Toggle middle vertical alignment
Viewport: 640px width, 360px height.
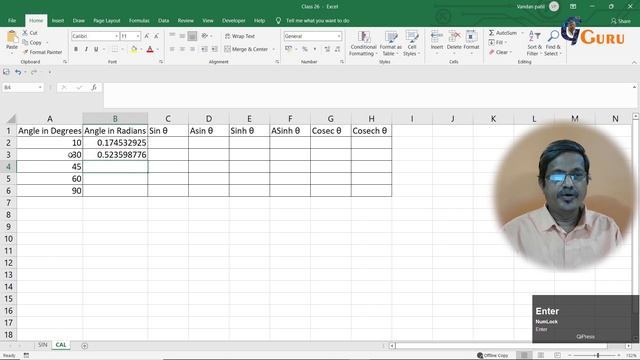pyautogui.click(x=182, y=36)
